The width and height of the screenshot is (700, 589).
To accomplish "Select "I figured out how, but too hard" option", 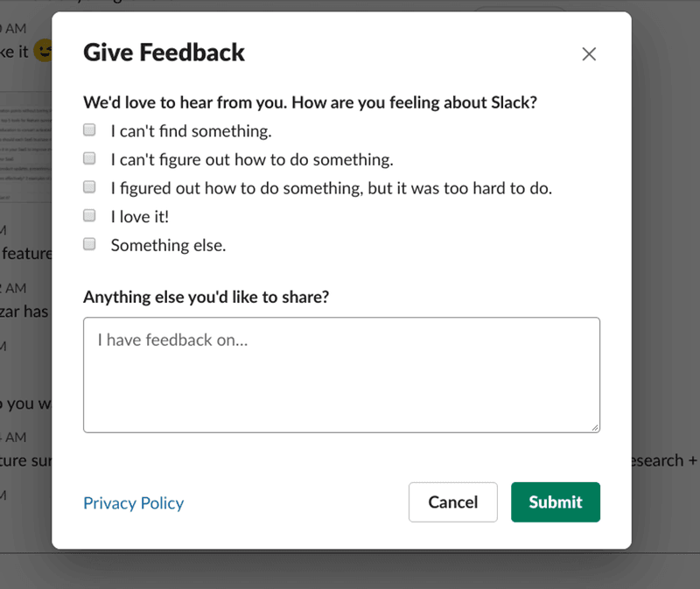I will click(88, 186).
